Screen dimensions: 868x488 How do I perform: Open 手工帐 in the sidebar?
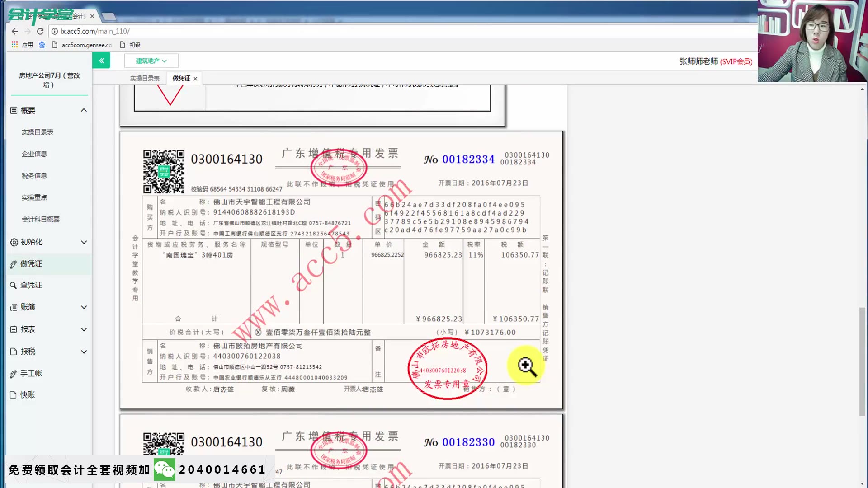pyautogui.click(x=31, y=373)
